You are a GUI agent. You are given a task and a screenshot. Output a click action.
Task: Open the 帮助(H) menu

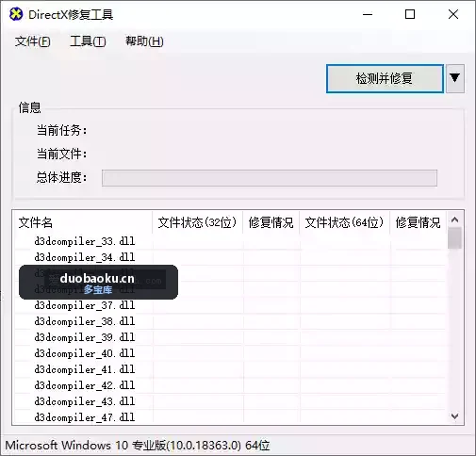pyautogui.click(x=144, y=41)
